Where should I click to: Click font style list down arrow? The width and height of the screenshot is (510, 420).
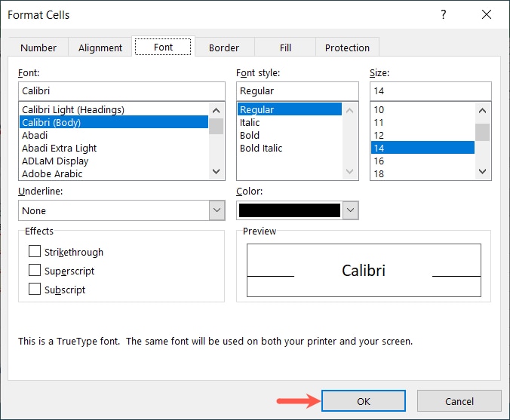click(350, 171)
